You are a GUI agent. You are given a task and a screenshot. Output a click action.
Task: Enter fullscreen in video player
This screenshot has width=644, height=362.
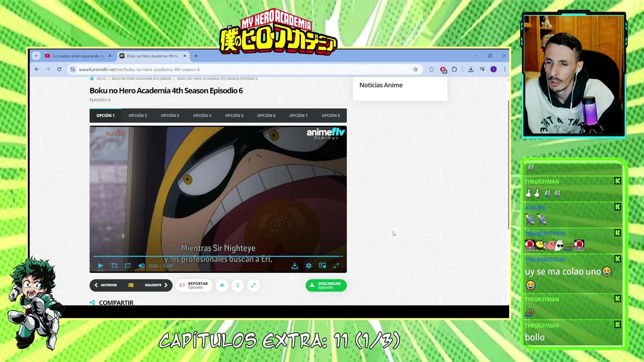pos(336,265)
